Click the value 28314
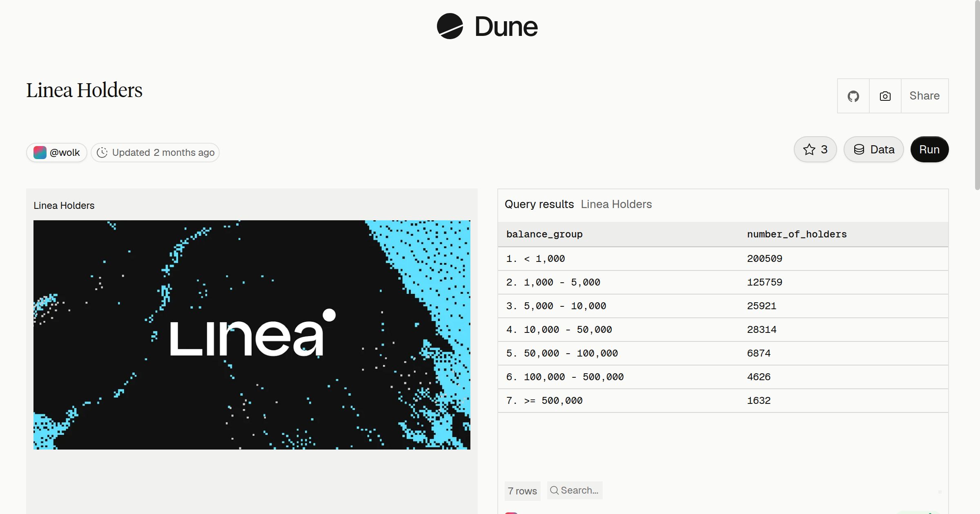 [x=762, y=330]
